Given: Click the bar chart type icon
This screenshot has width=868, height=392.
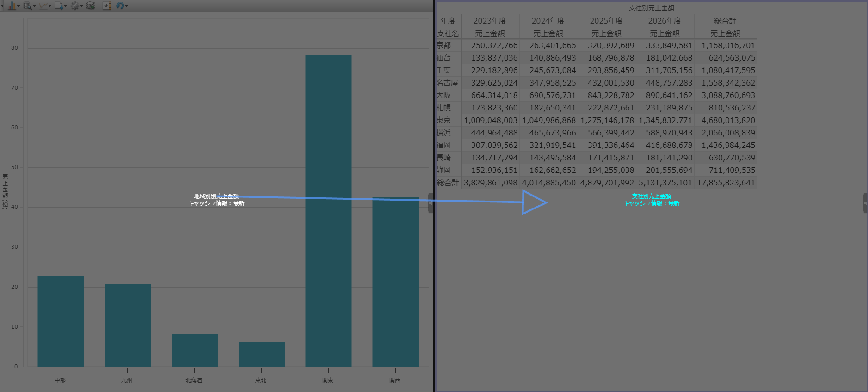Looking at the screenshot, I should [x=11, y=6].
